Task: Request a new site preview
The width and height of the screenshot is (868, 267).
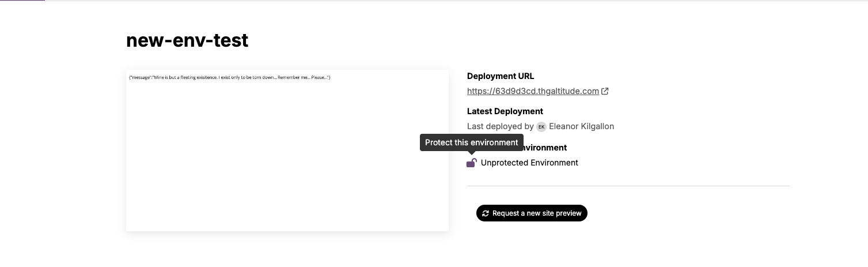Action: 532,213
